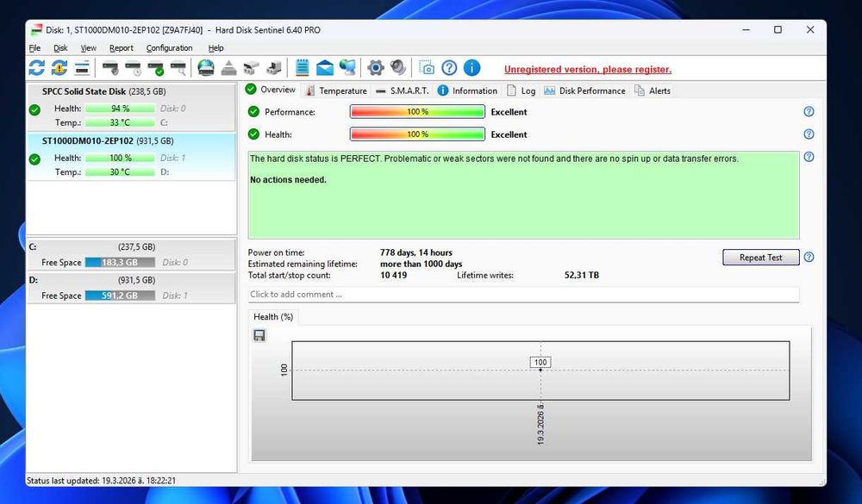Open the gear configuration toolbar icon
This screenshot has height=504, width=862.
(376, 68)
